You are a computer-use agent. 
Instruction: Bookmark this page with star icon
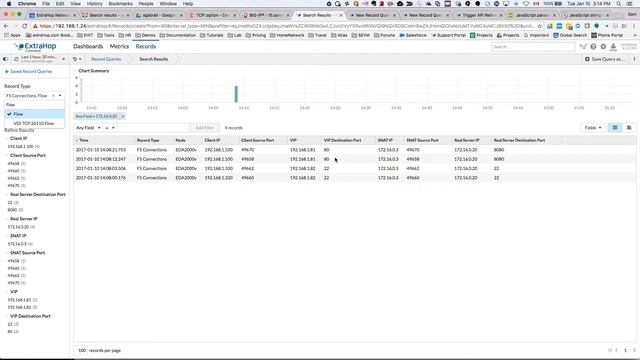coord(540,26)
